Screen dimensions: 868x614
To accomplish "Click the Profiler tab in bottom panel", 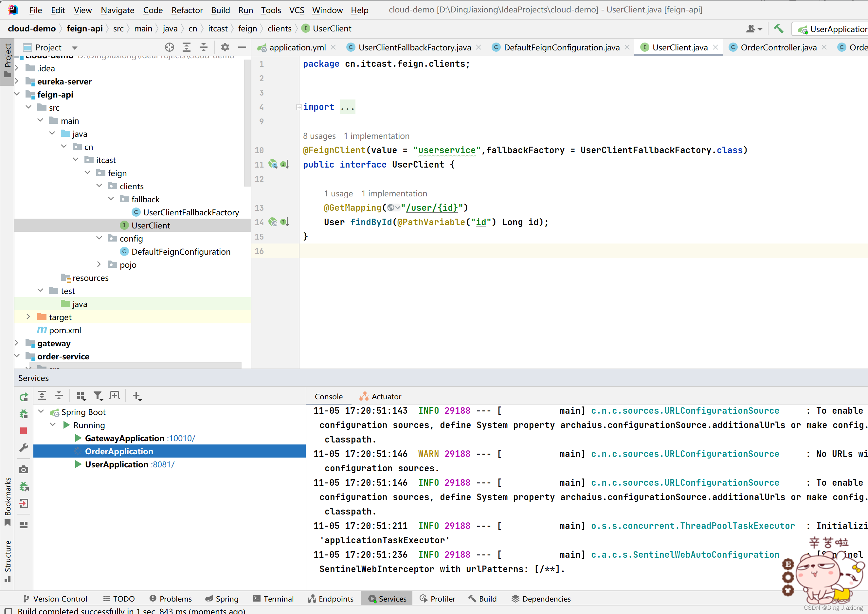I will click(x=443, y=598).
